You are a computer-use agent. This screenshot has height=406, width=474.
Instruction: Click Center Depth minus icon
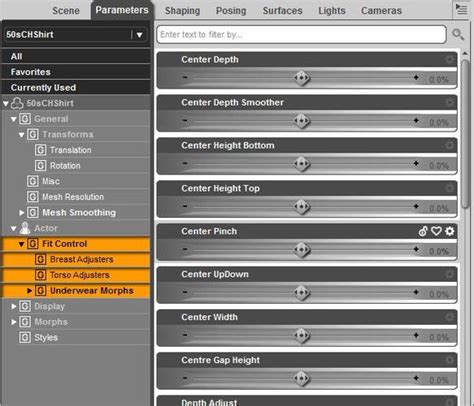pos(185,78)
